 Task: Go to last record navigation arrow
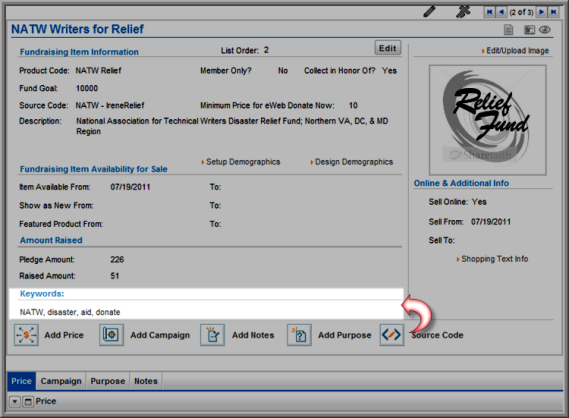click(x=553, y=12)
